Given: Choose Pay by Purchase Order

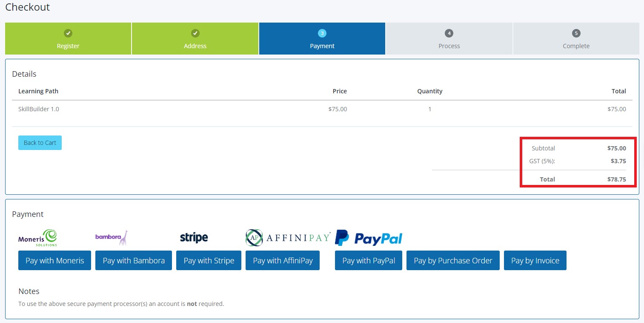Looking at the screenshot, I should 453,260.
